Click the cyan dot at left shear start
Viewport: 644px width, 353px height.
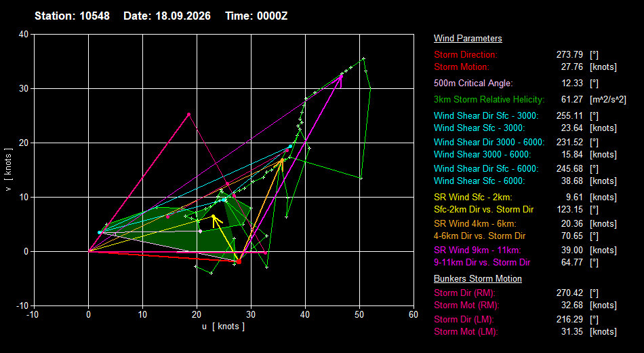coord(100,232)
